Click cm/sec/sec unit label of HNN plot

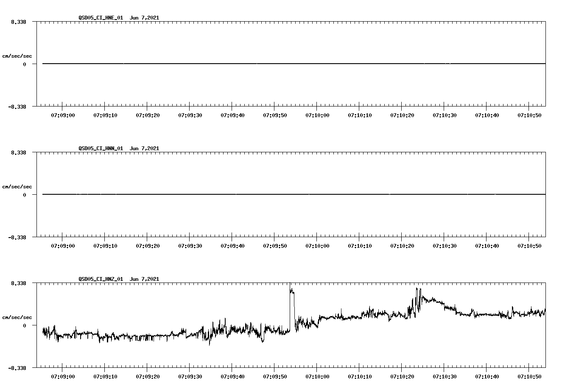(17, 187)
